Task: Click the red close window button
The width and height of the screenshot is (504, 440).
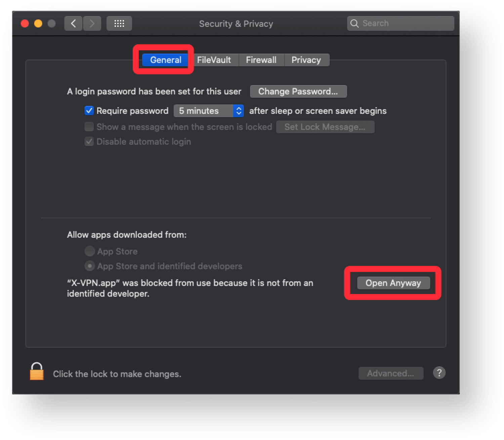Action: [x=25, y=24]
